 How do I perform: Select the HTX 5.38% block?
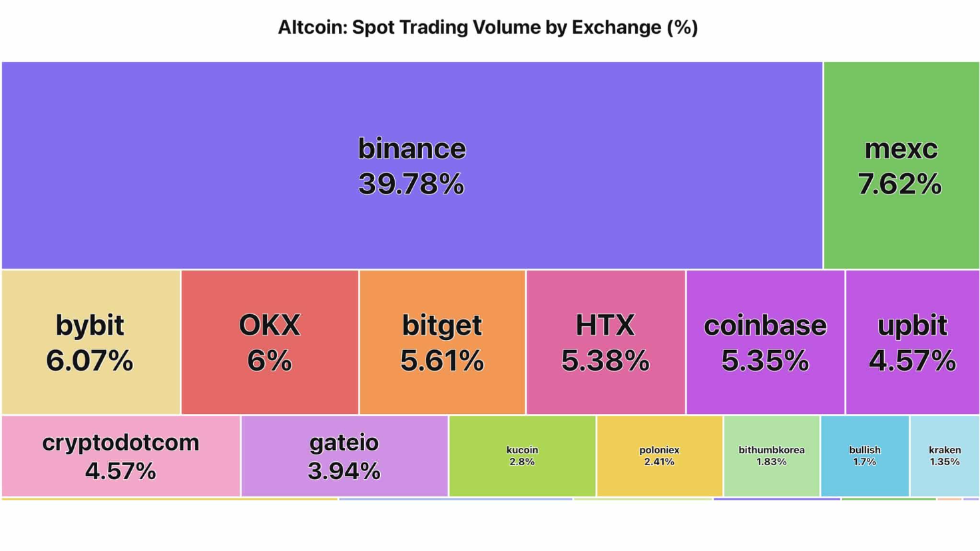tap(605, 342)
